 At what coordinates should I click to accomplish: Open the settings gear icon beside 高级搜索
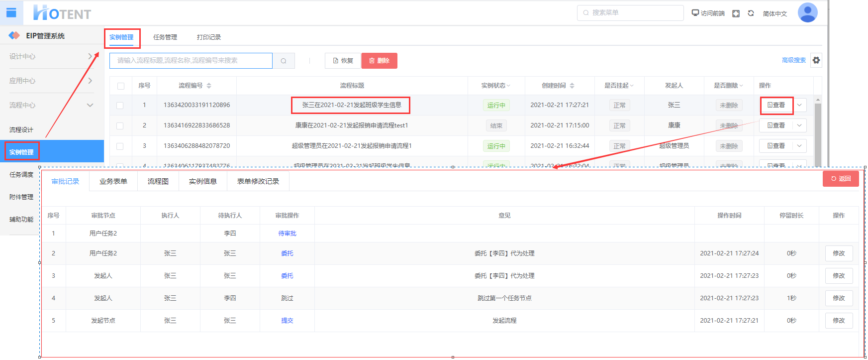(x=816, y=60)
